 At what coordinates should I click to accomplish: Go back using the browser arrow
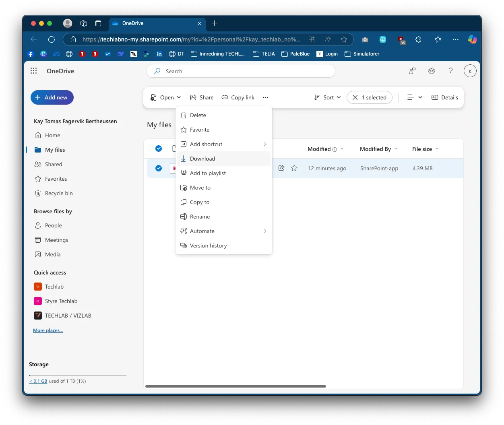point(34,39)
